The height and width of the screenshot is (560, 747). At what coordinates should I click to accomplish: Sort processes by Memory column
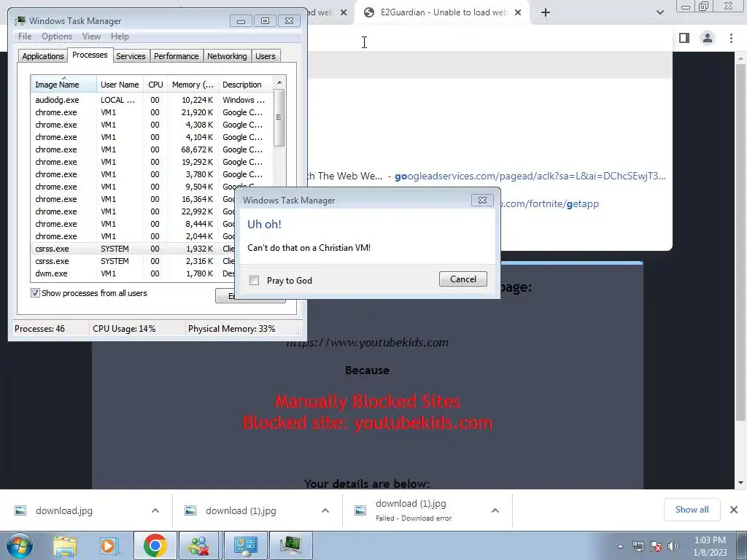click(x=193, y=85)
